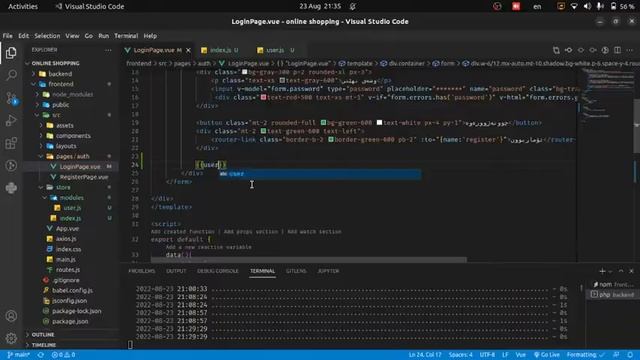Open the Source Control view
Image resolution: width=640 pixels, height=360 pixels.
[x=11, y=98]
